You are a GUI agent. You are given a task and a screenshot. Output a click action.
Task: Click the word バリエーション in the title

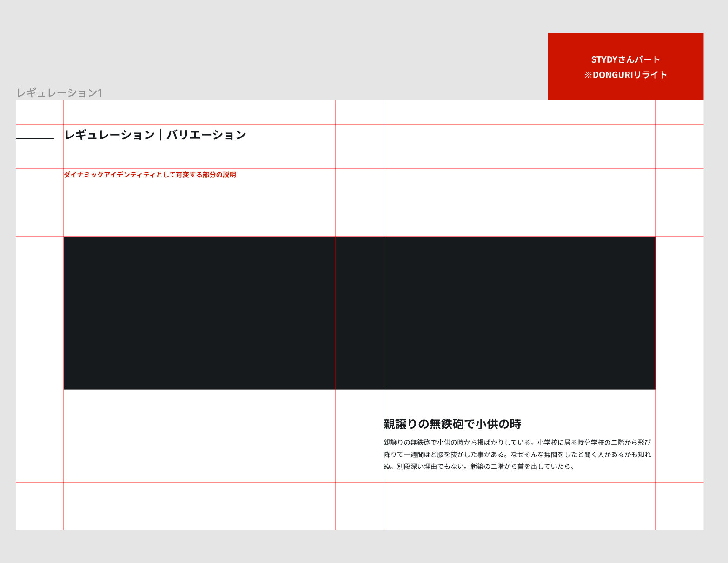click(x=206, y=135)
